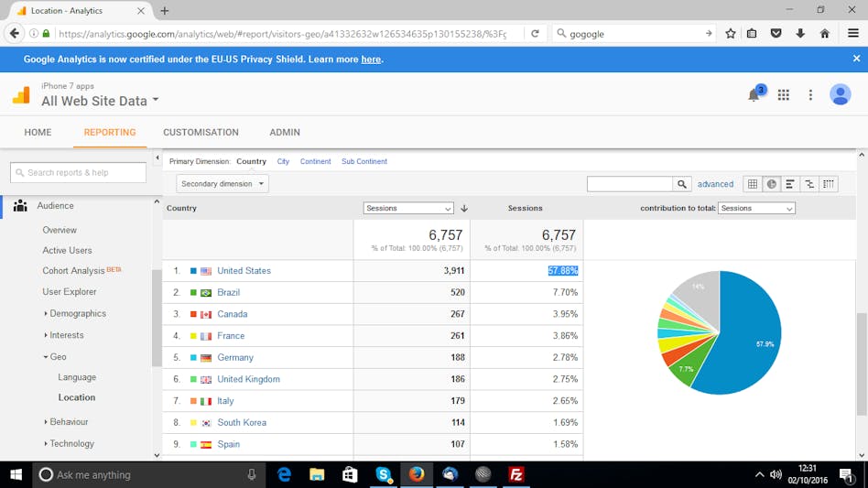Screen dimensions: 868x488
Task: Click the table search magnifier button
Action: (x=682, y=184)
